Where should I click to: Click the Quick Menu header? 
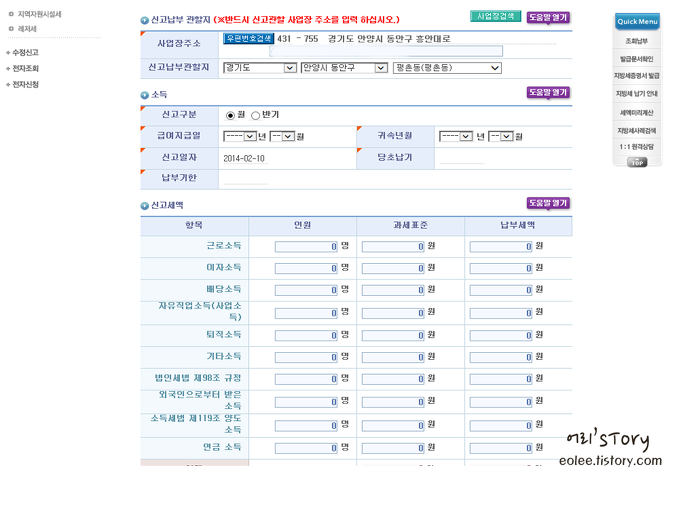(x=637, y=21)
